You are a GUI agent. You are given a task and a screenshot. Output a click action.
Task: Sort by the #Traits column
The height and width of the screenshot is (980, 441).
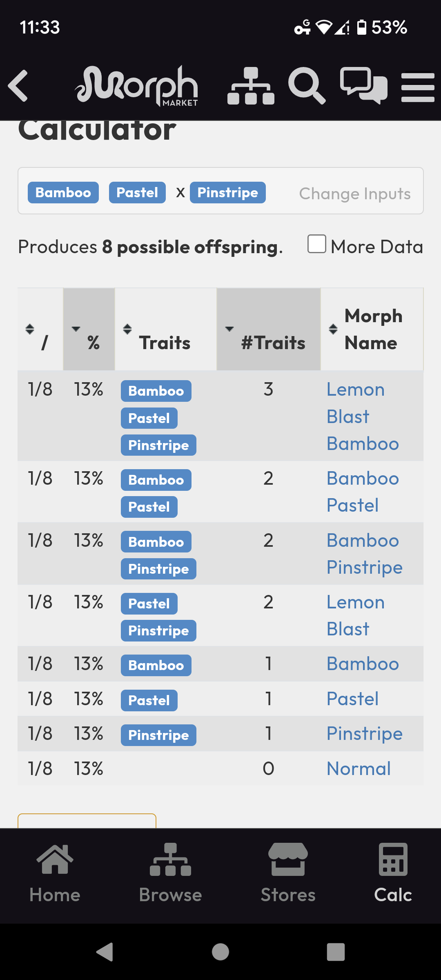[x=269, y=330]
